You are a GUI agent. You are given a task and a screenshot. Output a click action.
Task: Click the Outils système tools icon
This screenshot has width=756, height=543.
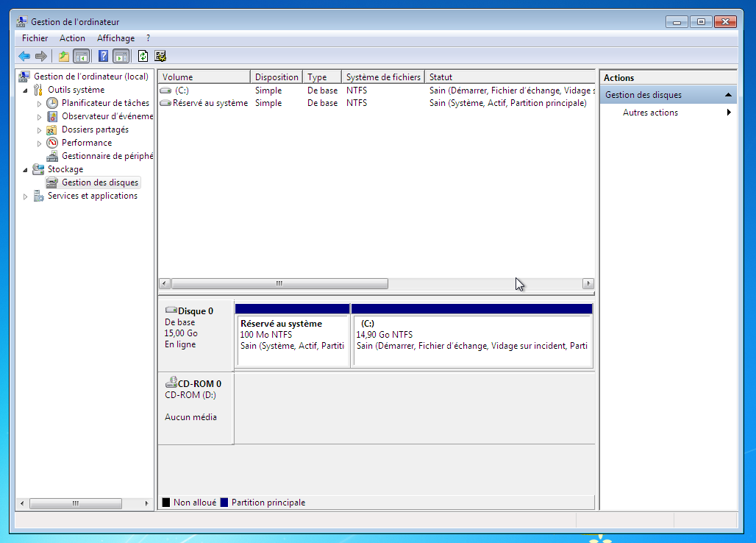pos(38,90)
